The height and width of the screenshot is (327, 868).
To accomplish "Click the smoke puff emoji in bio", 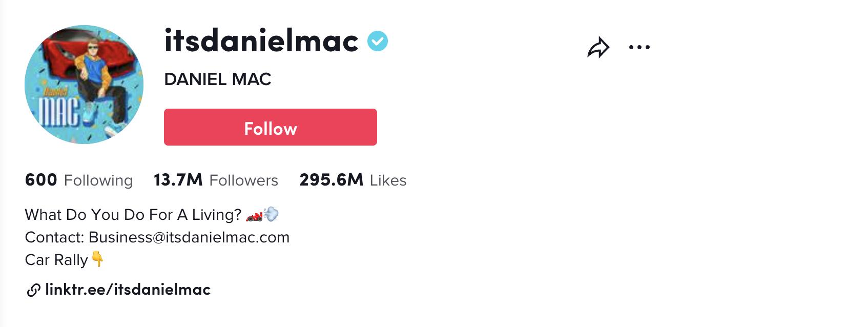I will [272, 214].
